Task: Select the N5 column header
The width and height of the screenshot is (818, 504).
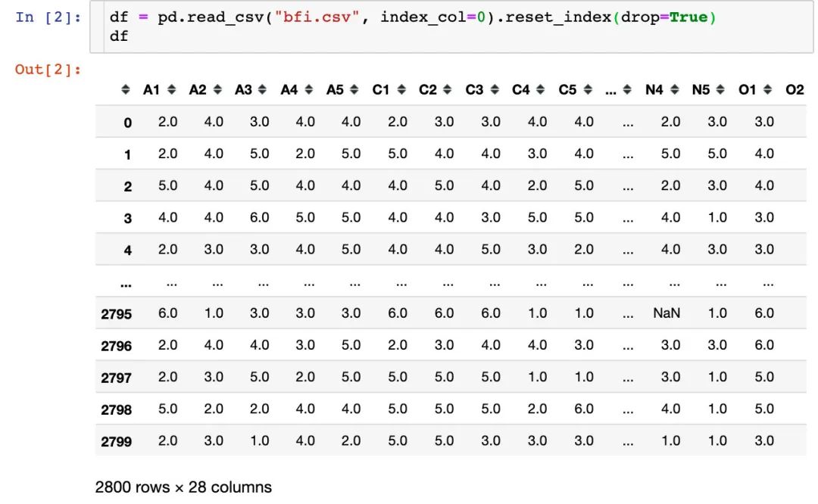Action: 701,89
